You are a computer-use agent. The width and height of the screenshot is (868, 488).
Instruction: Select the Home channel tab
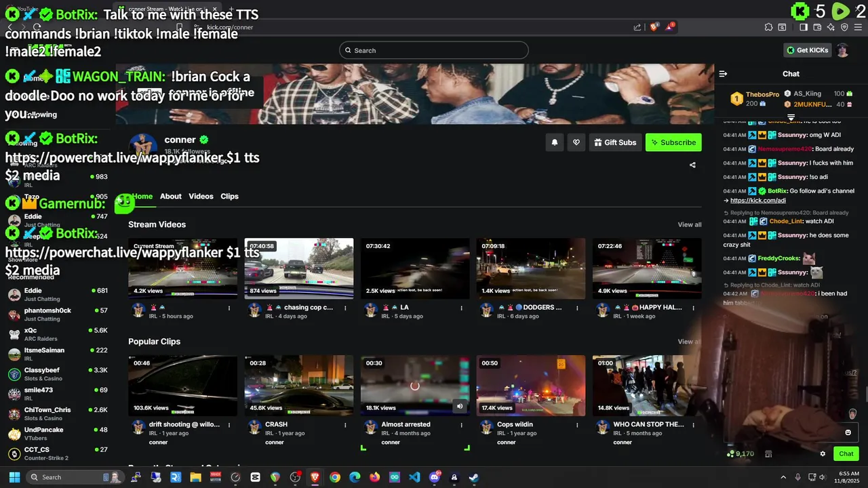pyautogui.click(x=142, y=196)
